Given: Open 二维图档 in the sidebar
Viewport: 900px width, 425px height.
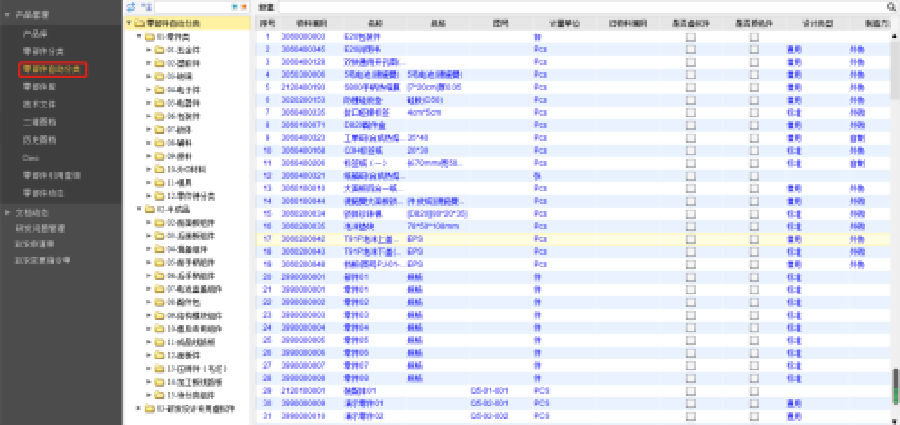Looking at the screenshot, I should click(39, 122).
